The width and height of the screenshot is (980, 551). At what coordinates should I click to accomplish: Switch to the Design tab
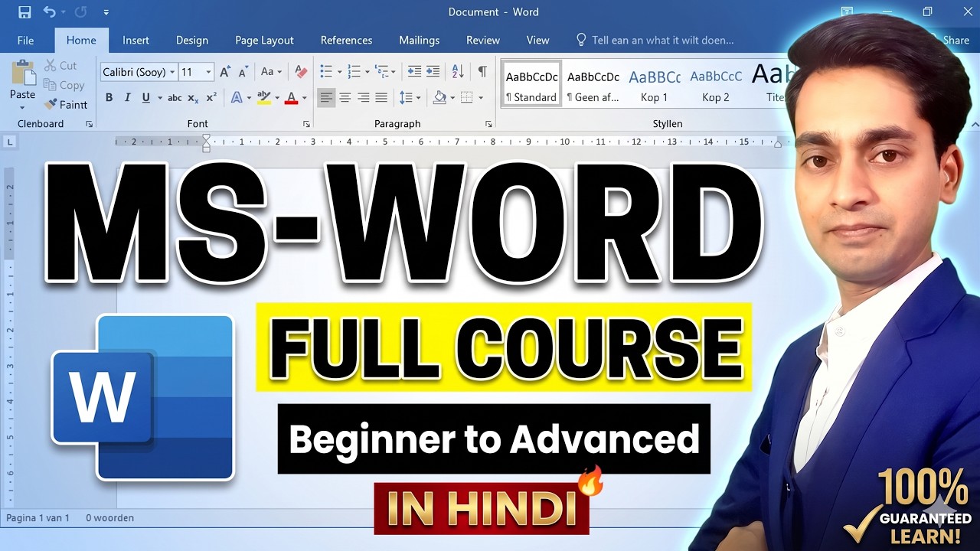point(192,40)
